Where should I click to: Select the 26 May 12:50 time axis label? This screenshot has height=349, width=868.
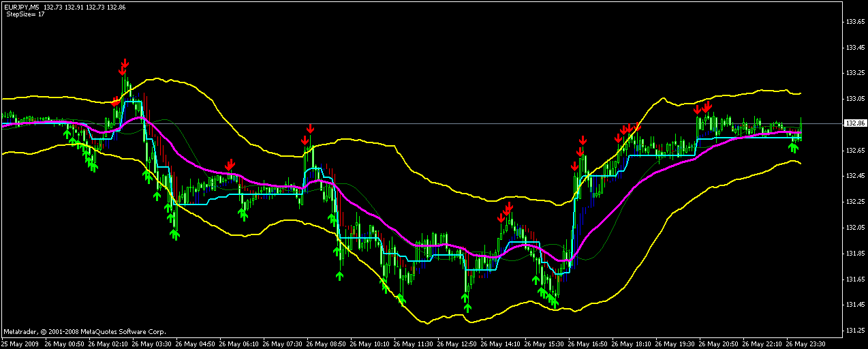[458, 344]
